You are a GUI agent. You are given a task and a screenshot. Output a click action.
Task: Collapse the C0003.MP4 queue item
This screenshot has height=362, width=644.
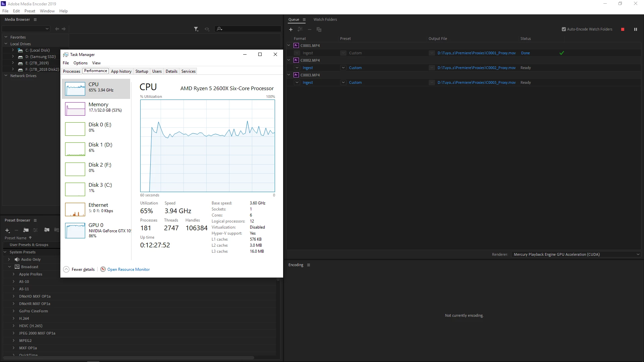(289, 75)
